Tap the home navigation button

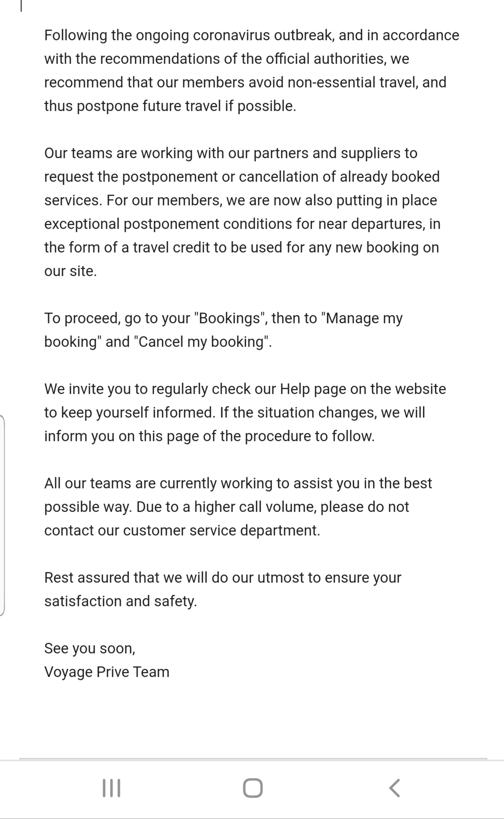click(253, 787)
